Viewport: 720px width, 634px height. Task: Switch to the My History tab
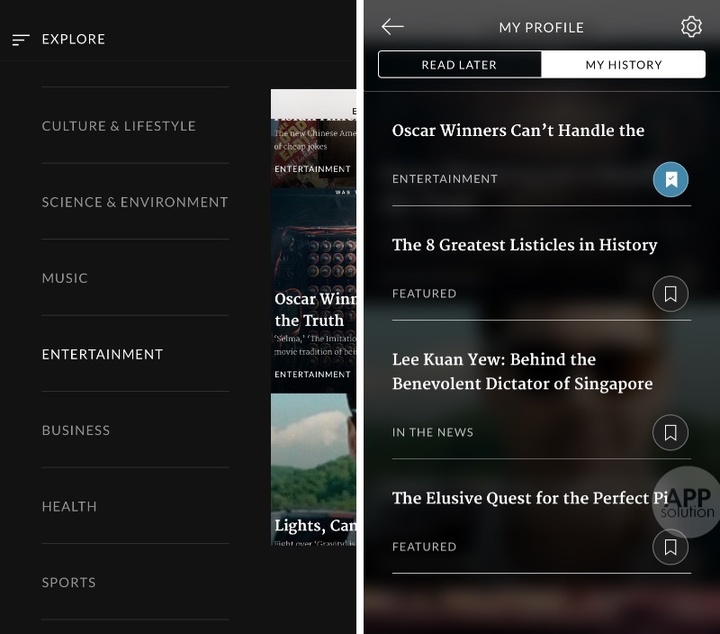click(x=623, y=65)
